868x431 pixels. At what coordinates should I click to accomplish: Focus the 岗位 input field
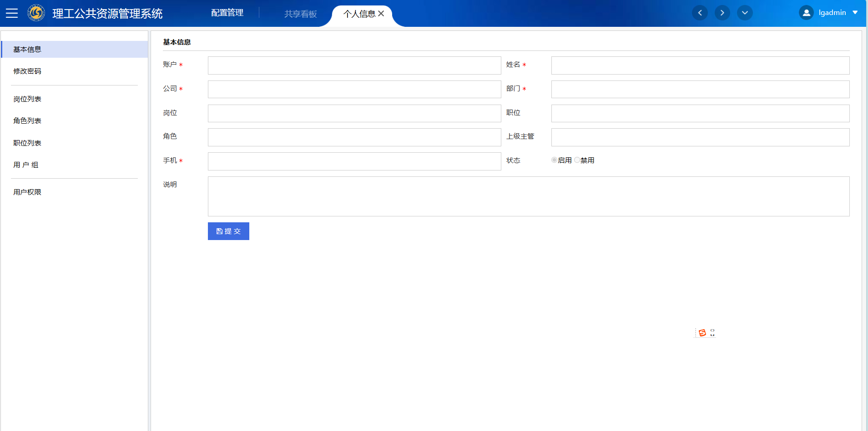pos(354,113)
